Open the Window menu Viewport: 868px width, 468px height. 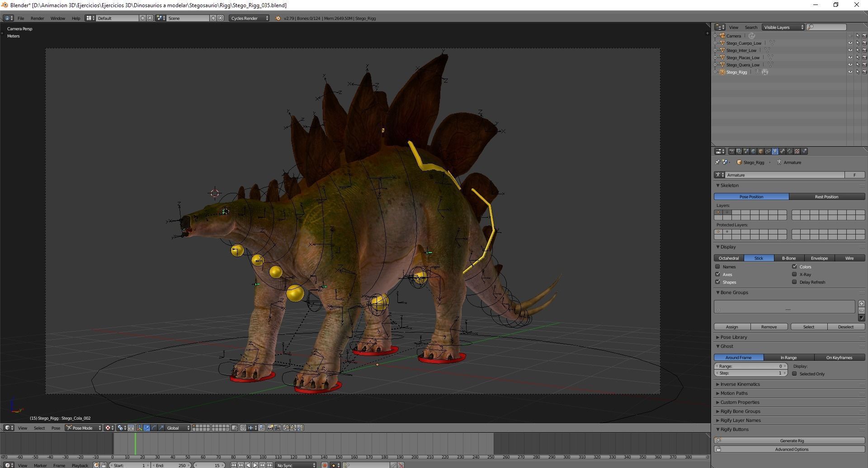[x=57, y=19]
